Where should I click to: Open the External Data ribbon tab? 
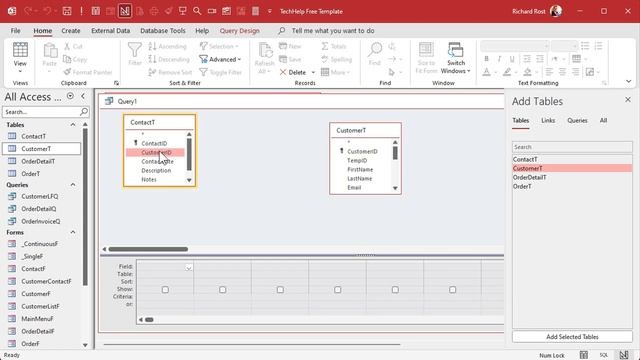point(111,31)
